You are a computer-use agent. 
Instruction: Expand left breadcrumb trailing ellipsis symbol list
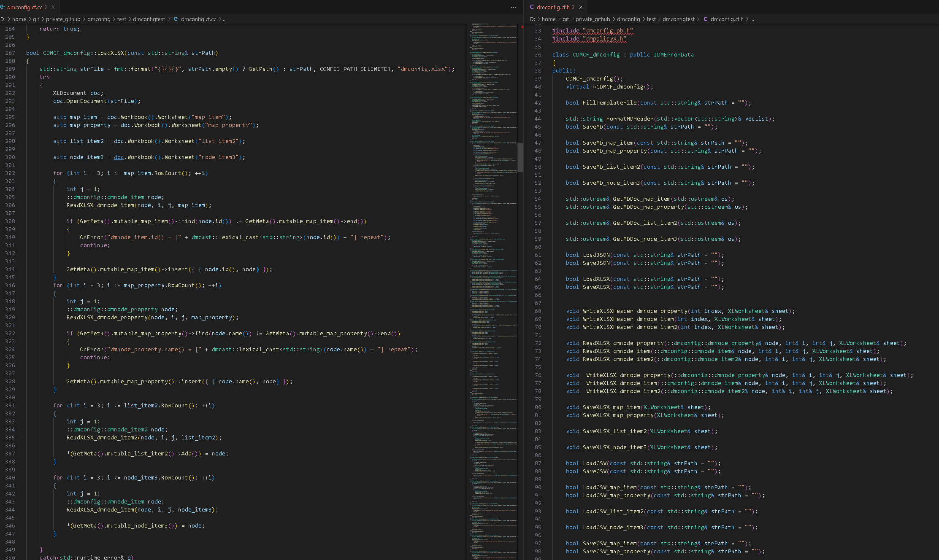click(225, 19)
